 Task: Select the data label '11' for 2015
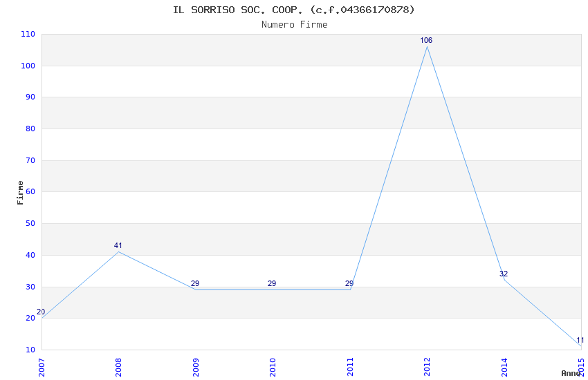(x=580, y=341)
